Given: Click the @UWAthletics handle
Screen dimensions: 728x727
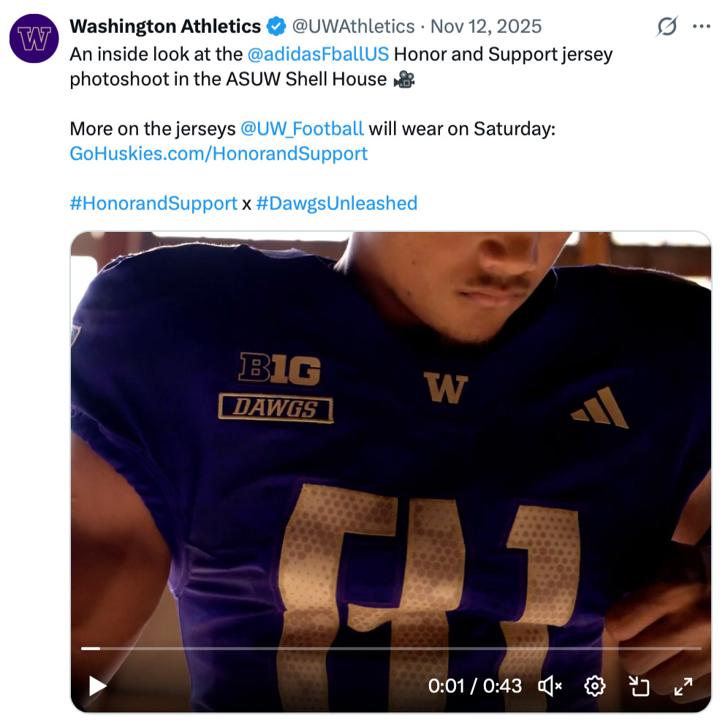Looking at the screenshot, I should 353,27.
